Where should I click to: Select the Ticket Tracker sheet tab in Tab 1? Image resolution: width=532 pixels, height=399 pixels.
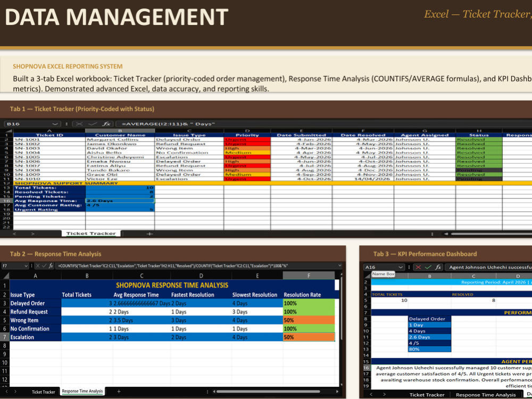pyautogui.click(x=91, y=234)
